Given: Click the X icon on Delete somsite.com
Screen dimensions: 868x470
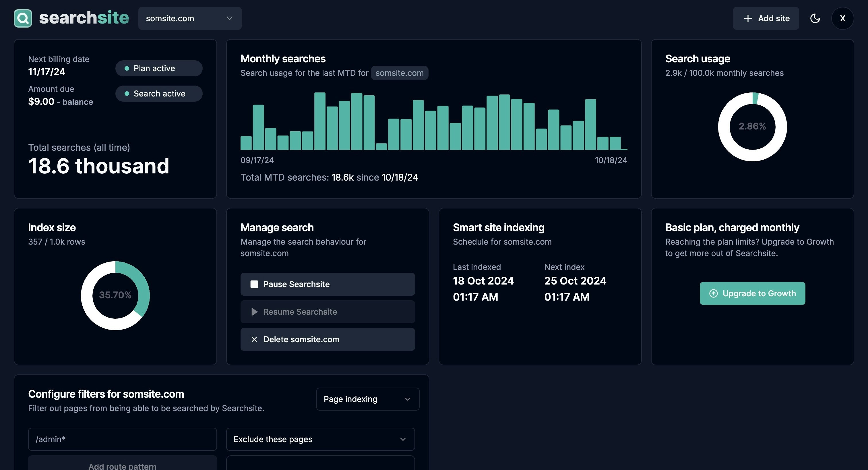Looking at the screenshot, I should pos(254,340).
